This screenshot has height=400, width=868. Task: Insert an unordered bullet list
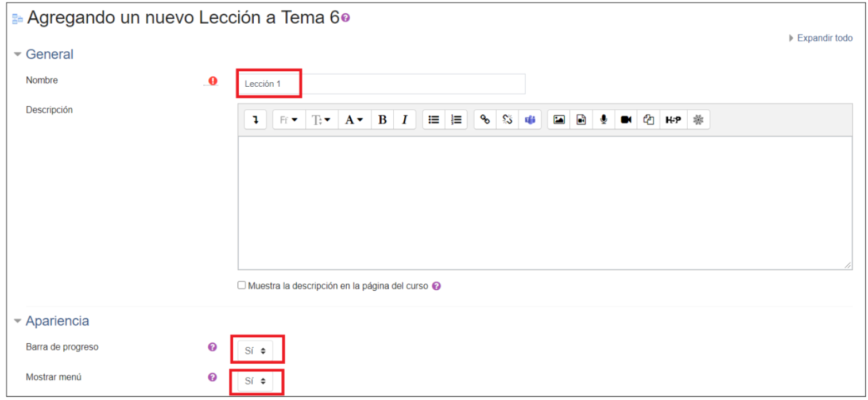point(434,120)
